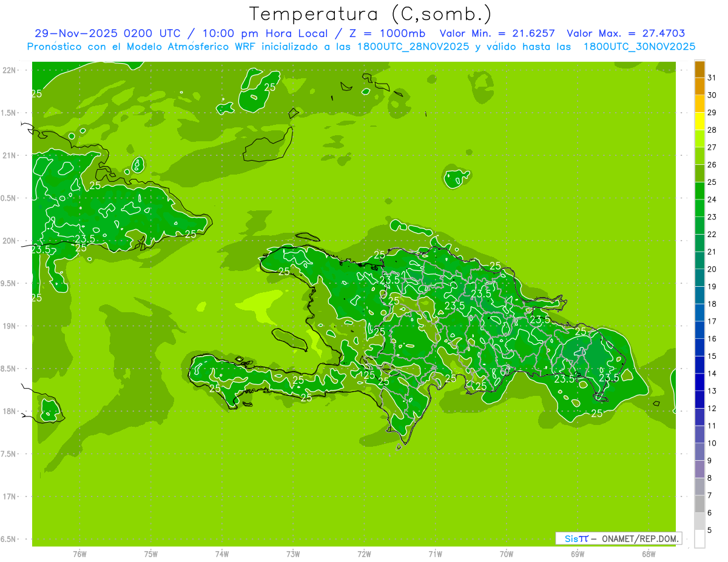Viewport: 728px width, 562px height.
Task: Click the teal swatch between 19 and 20
Action: pyautogui.click(x=699, y=278)
